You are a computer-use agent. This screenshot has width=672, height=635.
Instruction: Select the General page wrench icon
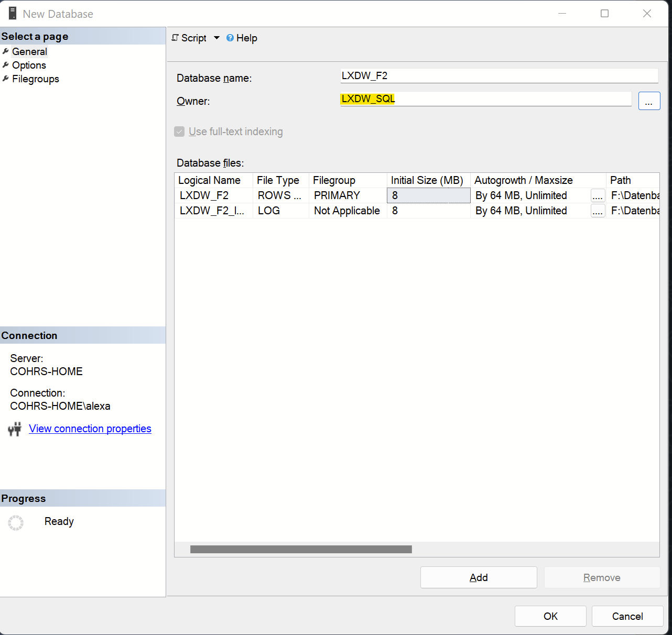pyautogui.click(x=6, y=51)
